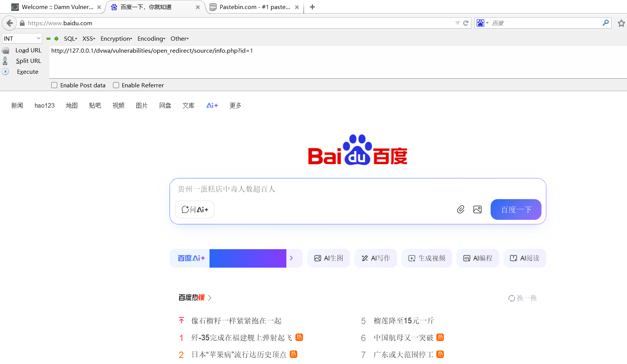The image size is (627, 364).
Task: Click the hot badge next to 中国航母又一突破
Action: [x=440, y=337]
